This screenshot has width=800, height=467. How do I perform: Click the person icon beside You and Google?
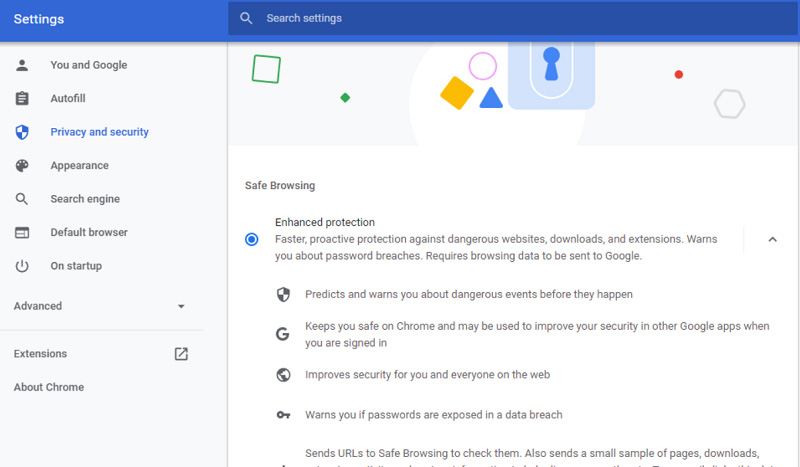pos(22,65)
